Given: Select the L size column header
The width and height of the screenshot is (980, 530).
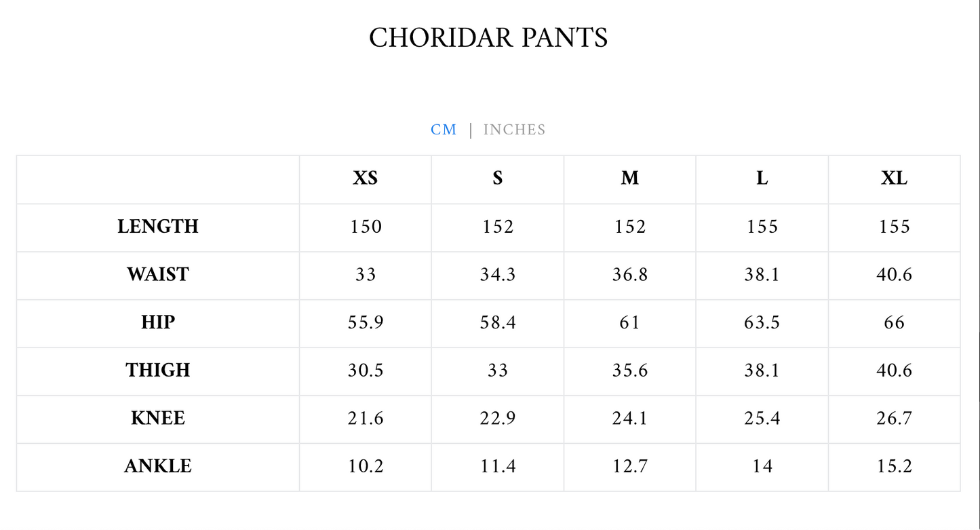Looking at the screenshot, I should point(762,178).
